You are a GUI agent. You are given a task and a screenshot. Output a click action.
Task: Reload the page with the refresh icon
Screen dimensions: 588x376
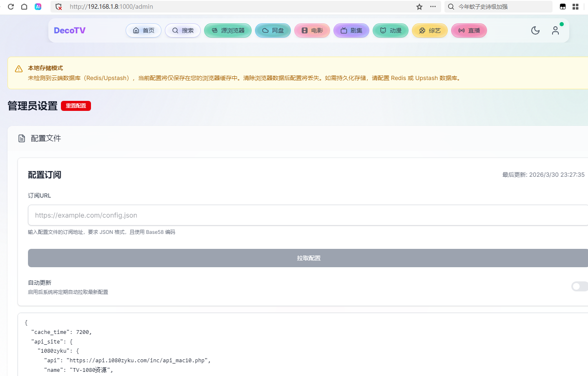11,7
